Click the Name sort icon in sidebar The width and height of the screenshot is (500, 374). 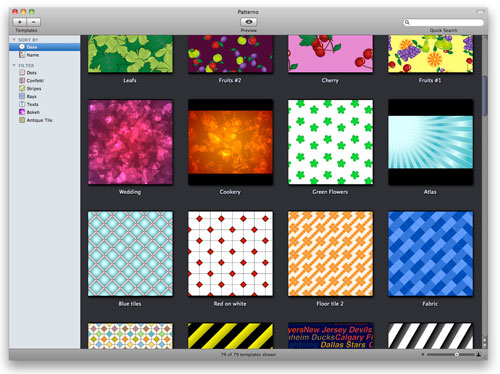coord(22,55)
